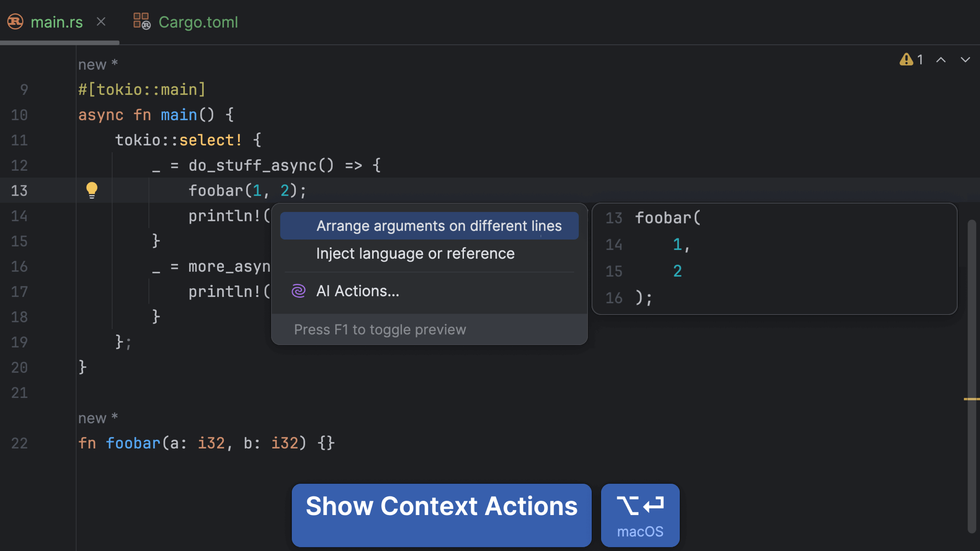Click the AI Actions spiral icon
980x551 pixels.
298,291
